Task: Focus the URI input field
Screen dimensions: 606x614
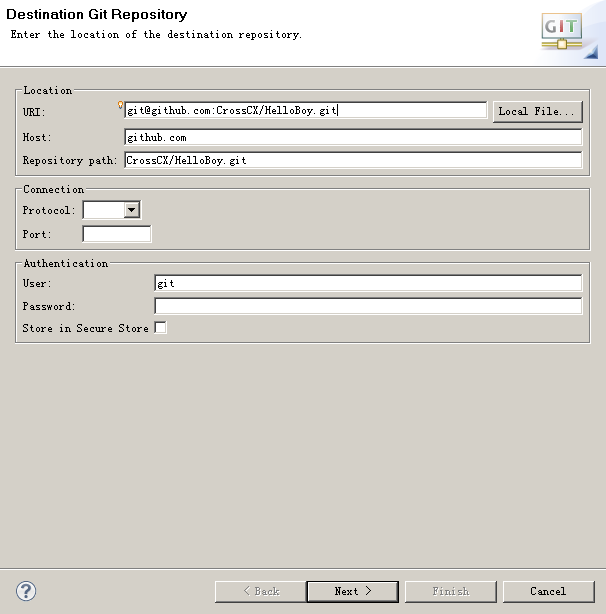Action: [x=306, y=110]
